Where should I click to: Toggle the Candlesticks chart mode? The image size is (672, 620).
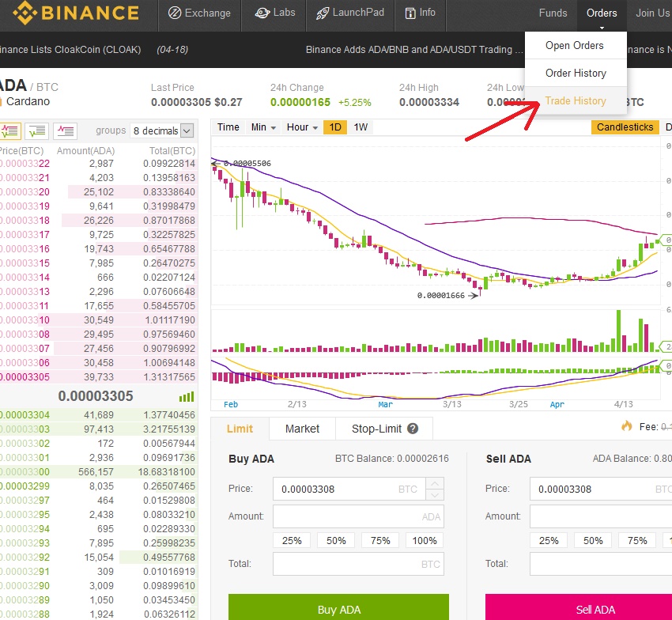(625, 127)
